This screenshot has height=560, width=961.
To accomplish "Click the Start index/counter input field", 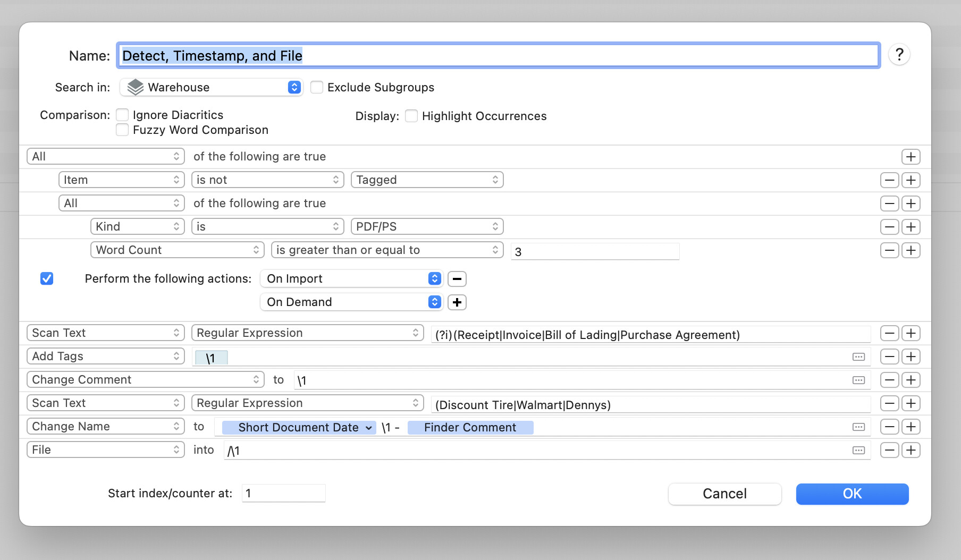I will pos(283,493).
